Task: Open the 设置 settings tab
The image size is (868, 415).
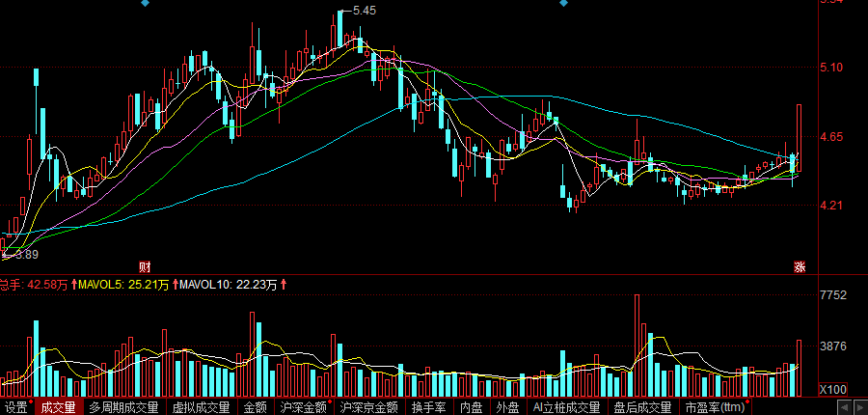Action: click(x=16, y=407)
